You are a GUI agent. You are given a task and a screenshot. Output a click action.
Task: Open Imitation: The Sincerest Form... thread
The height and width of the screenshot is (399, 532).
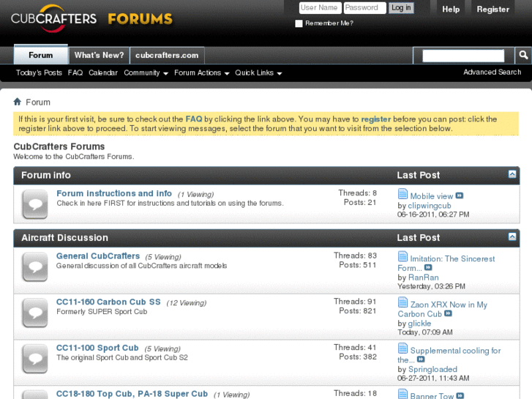446,263
